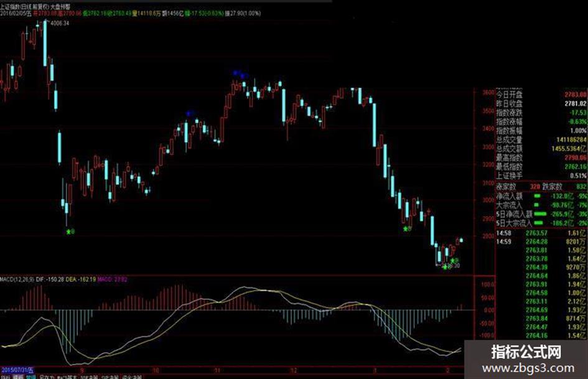
Task: Click the 今日开盘 row value 2783.00
Action: coord(576,94)
